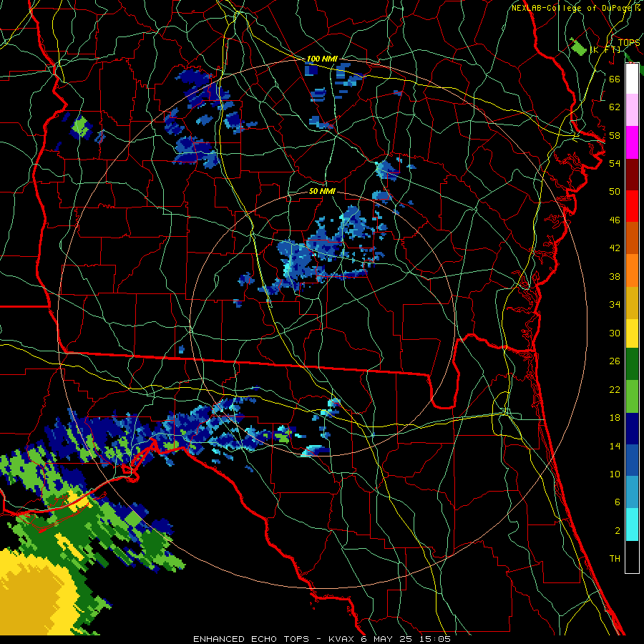The image size is (644, 644).
Task: Click the legend label 'TH'
Action: coord(615,559)
